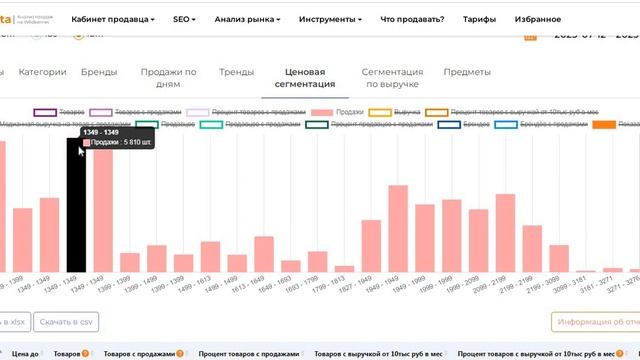Select the 1999 - 2099 price bar
This screenshot has width=640, height=360.
479,241
